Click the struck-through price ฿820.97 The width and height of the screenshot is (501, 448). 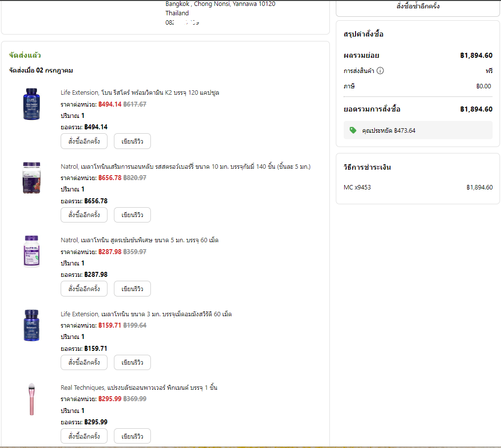tap(135, 178)
